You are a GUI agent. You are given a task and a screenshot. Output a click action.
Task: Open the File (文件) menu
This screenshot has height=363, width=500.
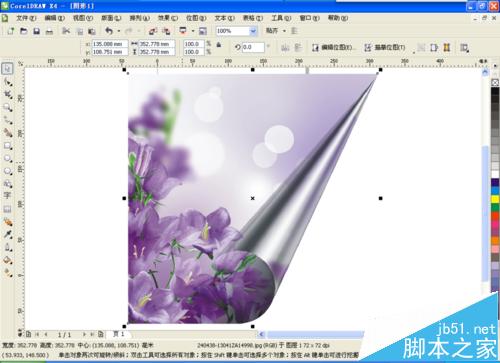point(26,18)
